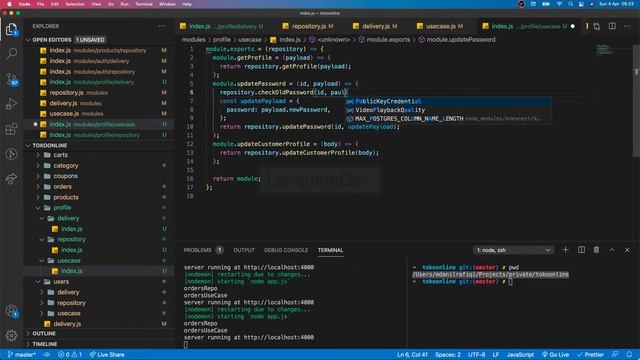Kill terminal with trash icon

pyautogui.click(x=596, y=250)
